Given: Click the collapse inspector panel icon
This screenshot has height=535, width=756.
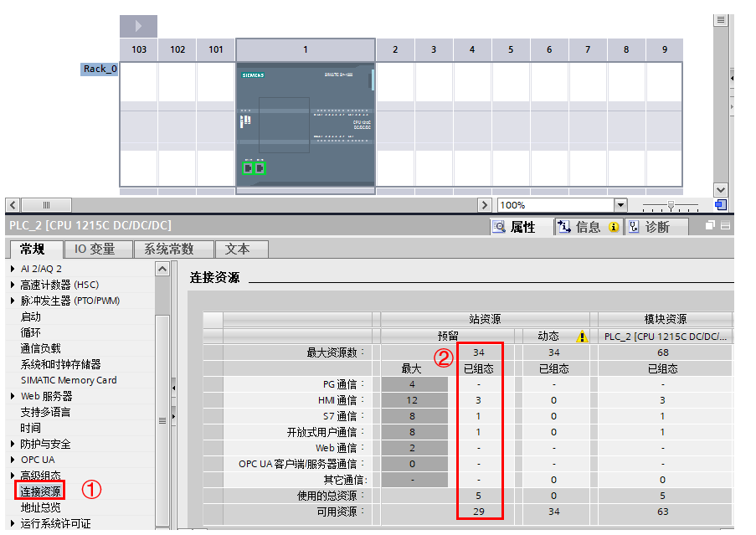Looking at the screenshot, I should (726, 225).
